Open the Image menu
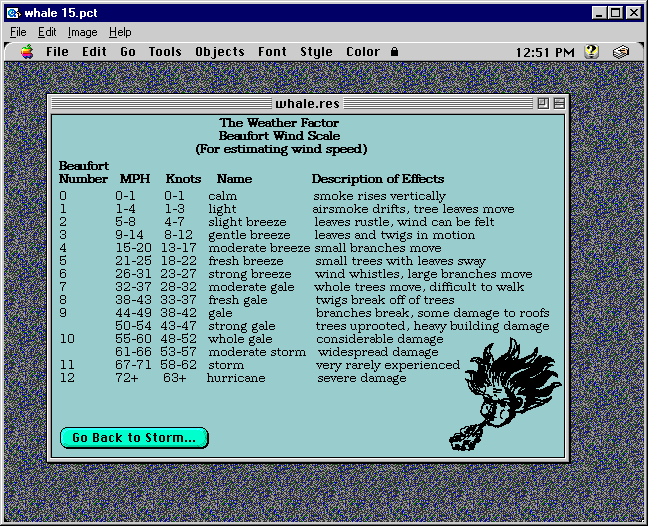 click(x=83, y=32)
